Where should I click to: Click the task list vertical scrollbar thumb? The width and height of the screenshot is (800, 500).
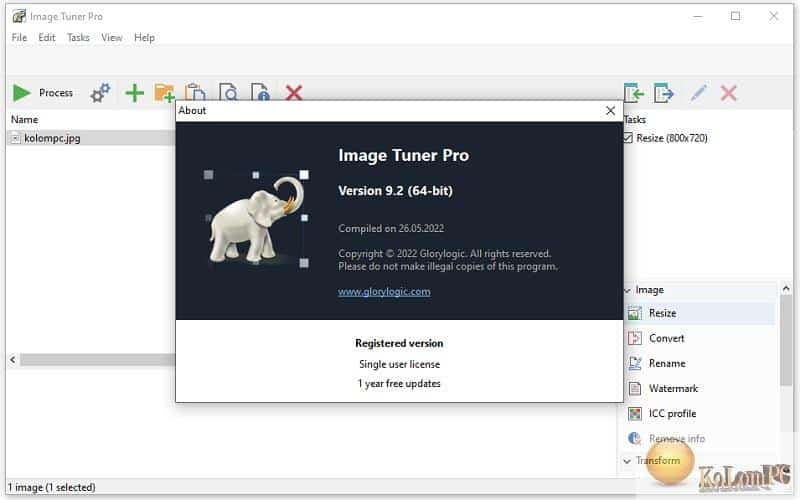coord(786,341)
